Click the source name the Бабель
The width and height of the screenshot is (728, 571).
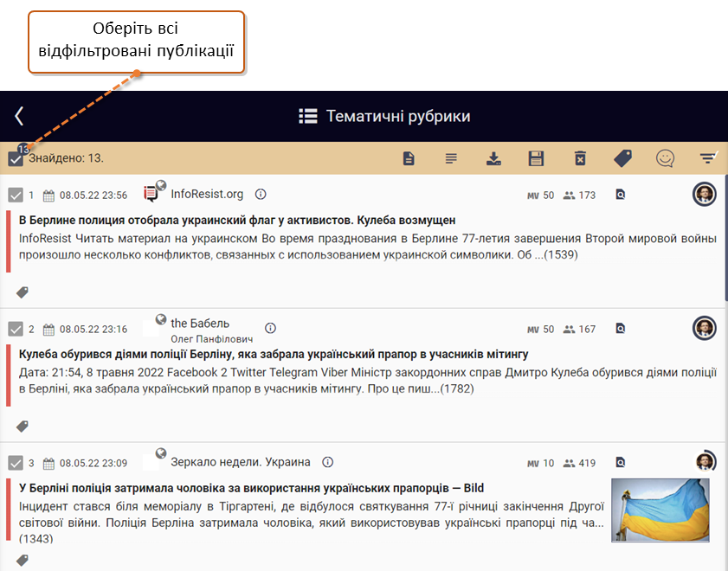point(200,324)
